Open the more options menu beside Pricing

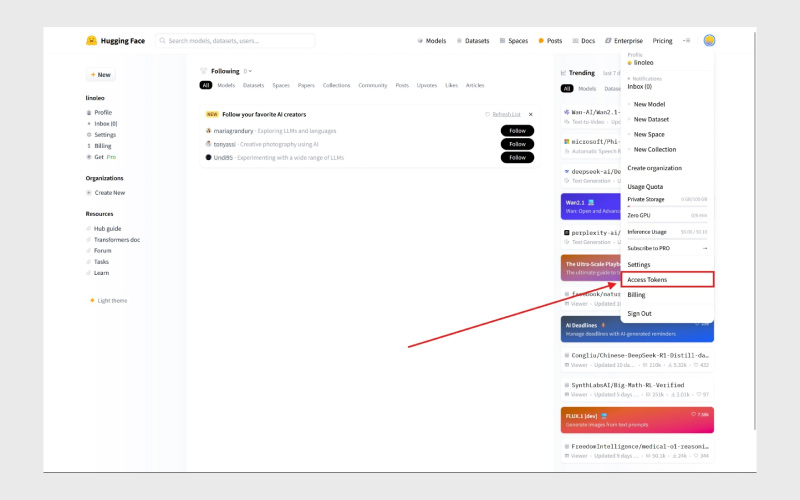tap(687, 41)
